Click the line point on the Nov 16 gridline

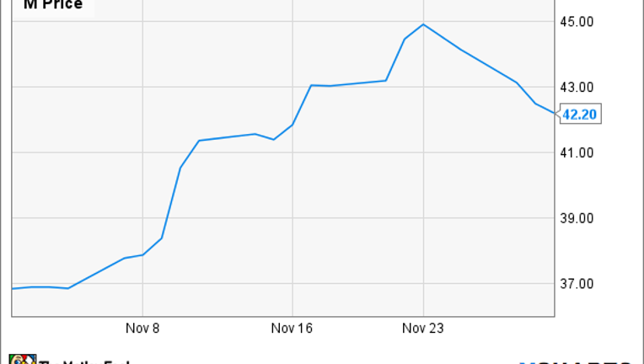292,125
